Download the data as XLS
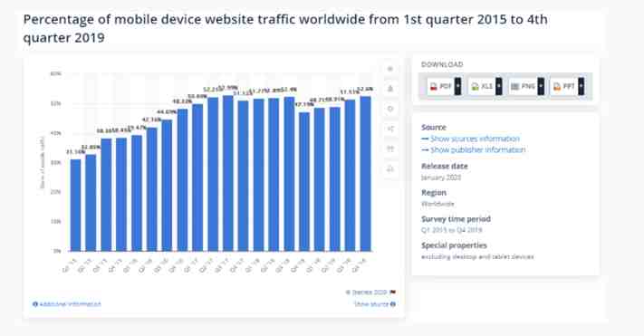This screenshot has width=644, height=336. click(x=481, y=86)
